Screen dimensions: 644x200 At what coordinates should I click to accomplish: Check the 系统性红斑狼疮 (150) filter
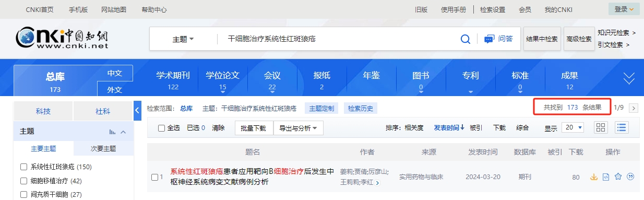point(23,167)
